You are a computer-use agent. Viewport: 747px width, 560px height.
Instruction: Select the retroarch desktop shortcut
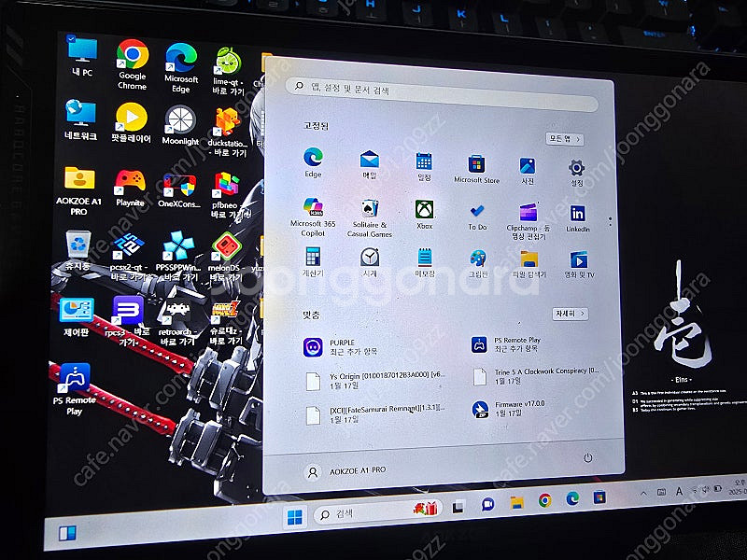[x=177, y=323]
